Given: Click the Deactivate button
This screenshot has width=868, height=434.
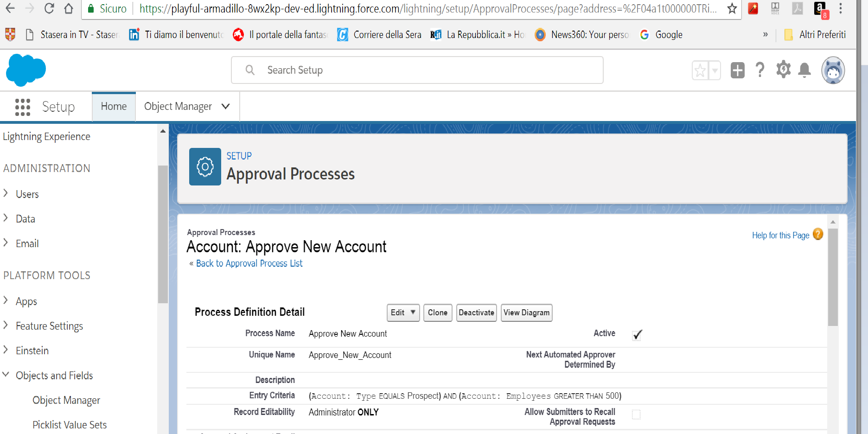Looking at the screenshot, I should coord(477,313).
